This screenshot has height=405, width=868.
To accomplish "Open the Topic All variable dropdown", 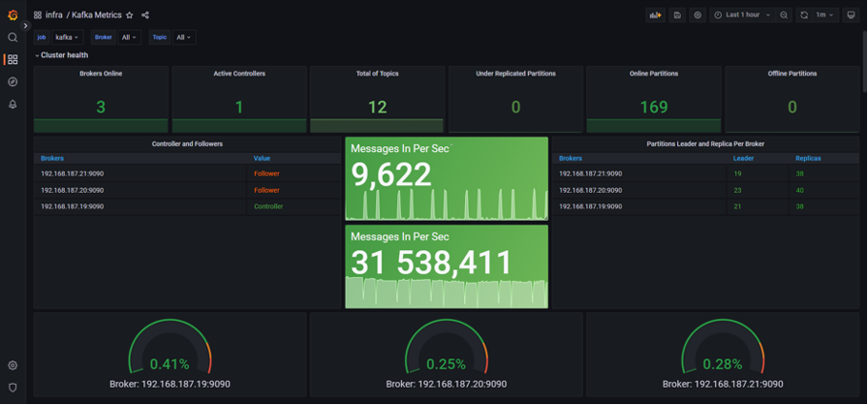I will click(184, 37).
